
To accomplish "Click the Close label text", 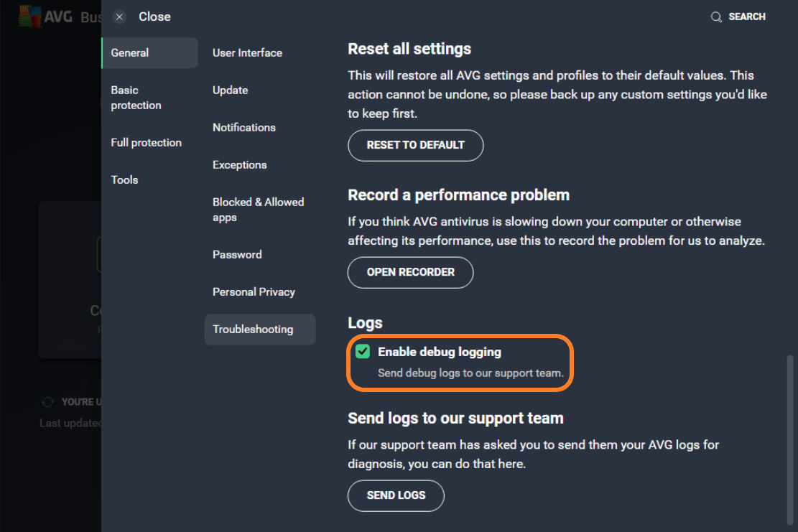I will pos(154,17).
